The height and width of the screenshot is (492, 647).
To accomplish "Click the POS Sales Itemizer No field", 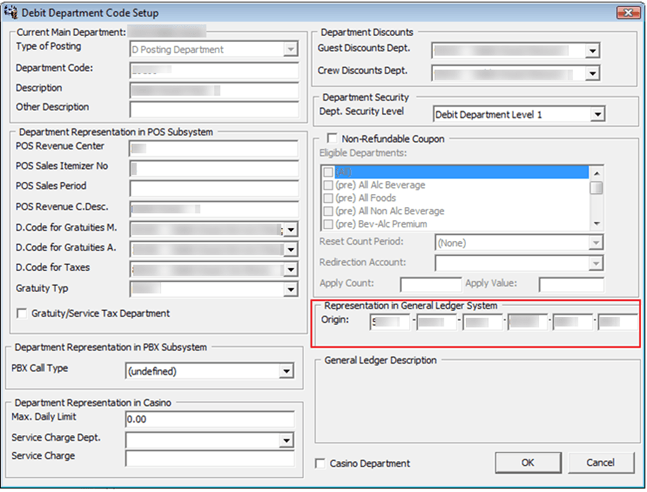I will (x=214, y=168).
